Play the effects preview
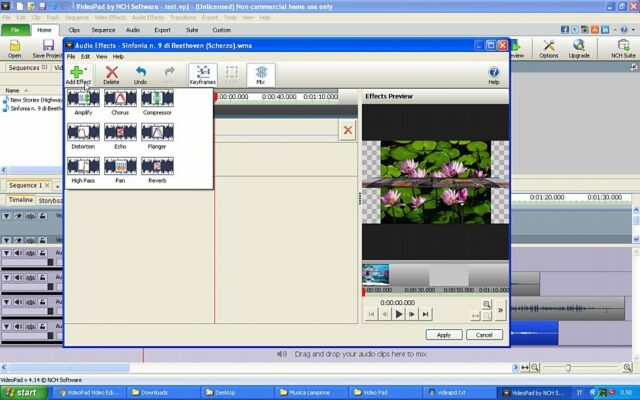 pos(398,314)
